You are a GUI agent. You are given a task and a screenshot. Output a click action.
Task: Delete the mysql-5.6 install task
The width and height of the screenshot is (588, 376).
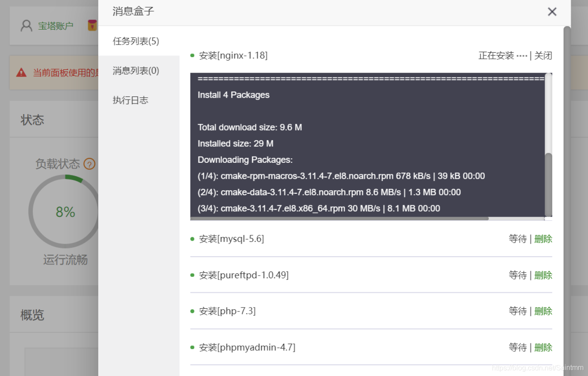(543, 239)
